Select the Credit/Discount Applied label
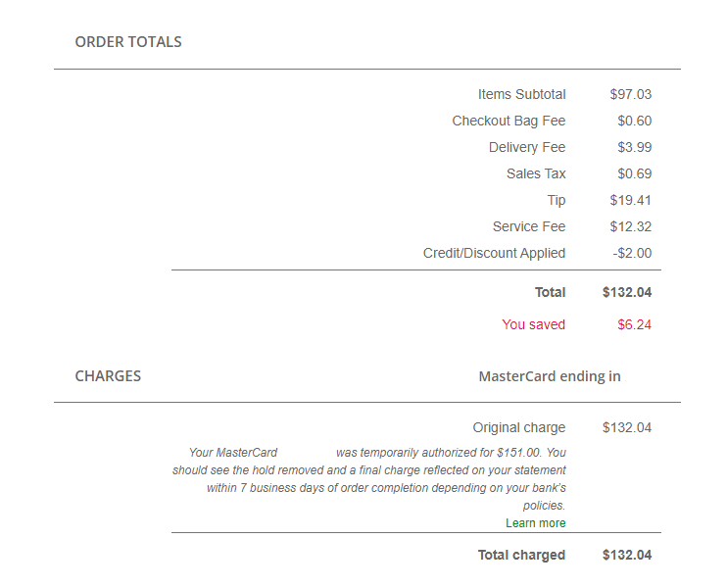The width and height of the screenshot is (727, 588). pos(494,254)
